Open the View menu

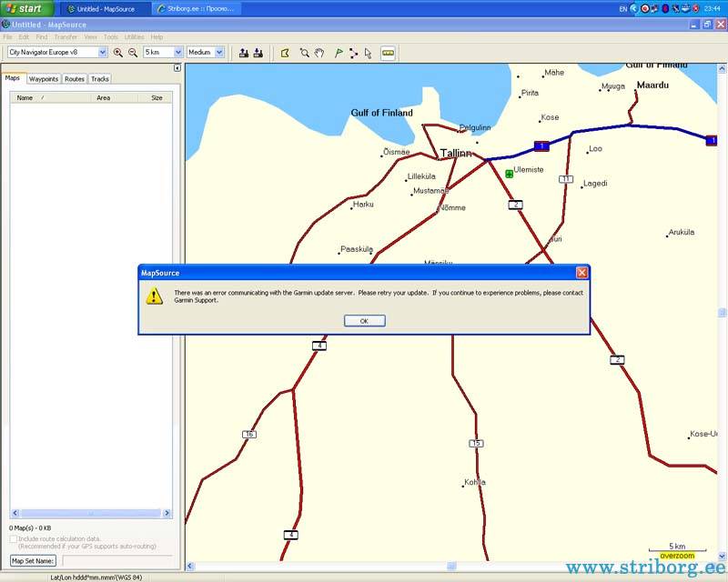point(90,37)
